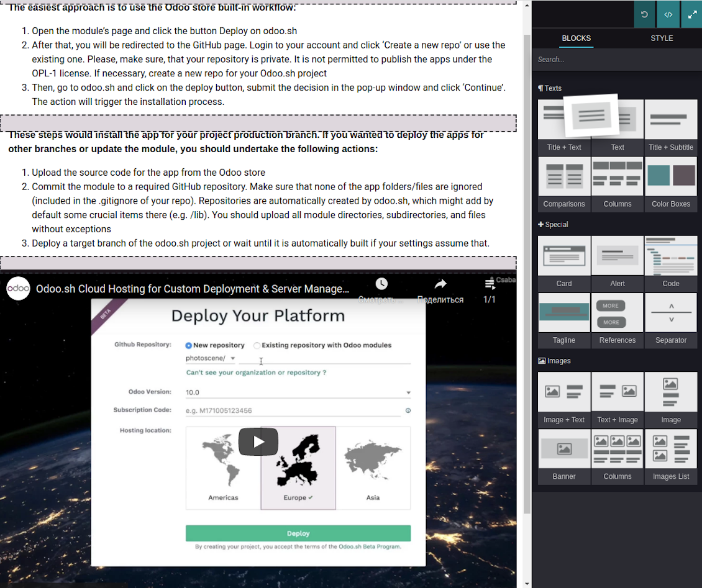
Task: Click the "These steps would install" paragraph
Action: point(246,142)
